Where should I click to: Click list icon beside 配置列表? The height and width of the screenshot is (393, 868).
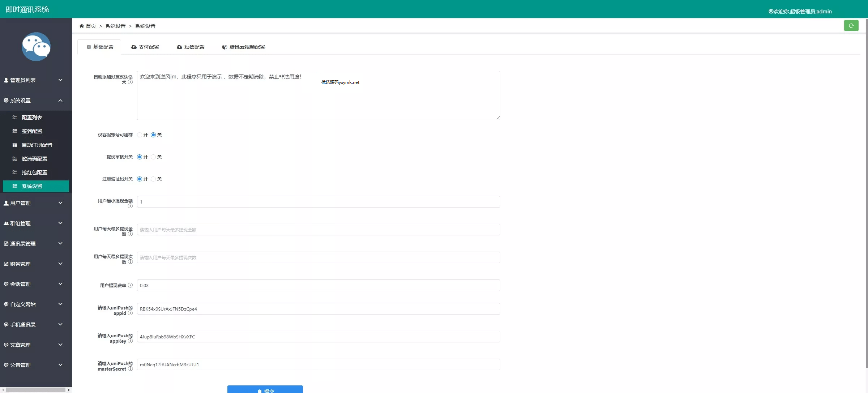click(x=15, y=118)
